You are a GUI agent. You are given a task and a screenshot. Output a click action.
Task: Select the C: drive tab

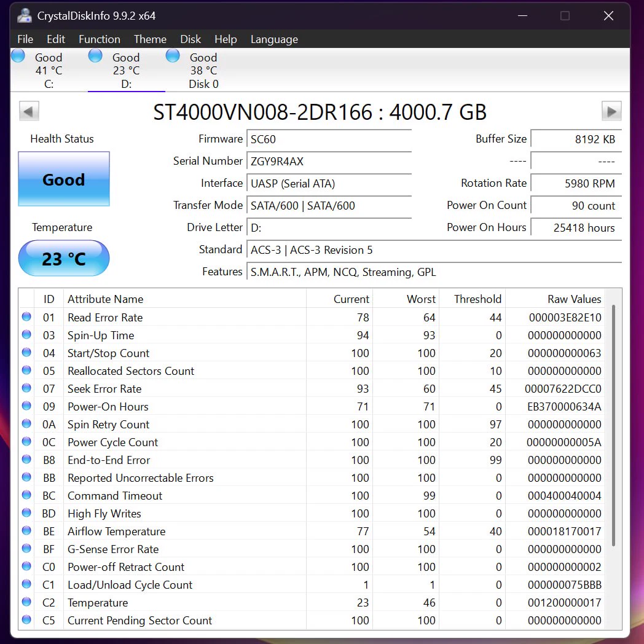pyautogui.click(x=49, y=70)
